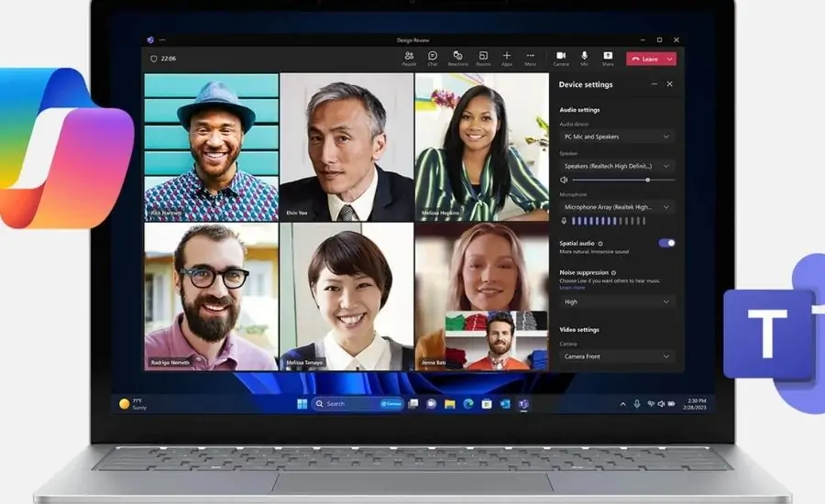The height and width of the screenshot is (504, 825).
Task: Select the video tile of man in blue hat
Action: pos(212,148)
